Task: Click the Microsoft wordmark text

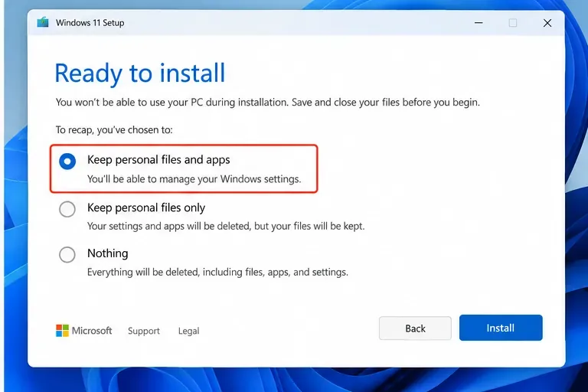Action: (92, 331)
